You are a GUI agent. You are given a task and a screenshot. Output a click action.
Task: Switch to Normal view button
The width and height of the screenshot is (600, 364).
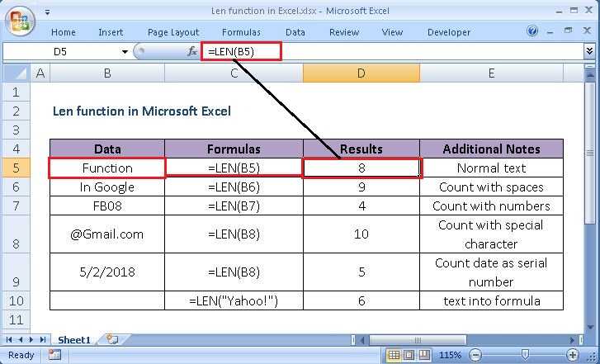(x=394, y=355)
